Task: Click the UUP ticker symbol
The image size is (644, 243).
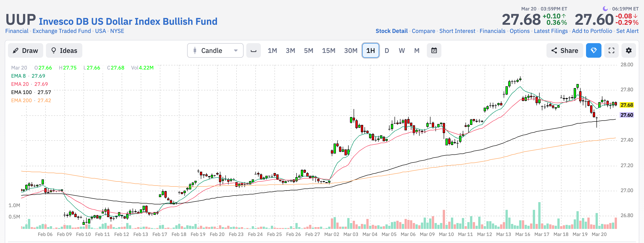Action: coord(21,20)
